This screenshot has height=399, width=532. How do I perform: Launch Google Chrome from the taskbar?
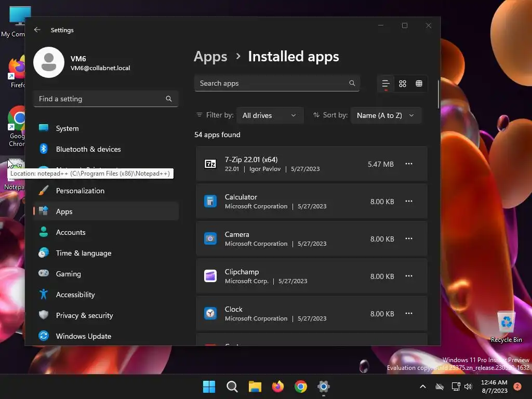click(301, 387)
